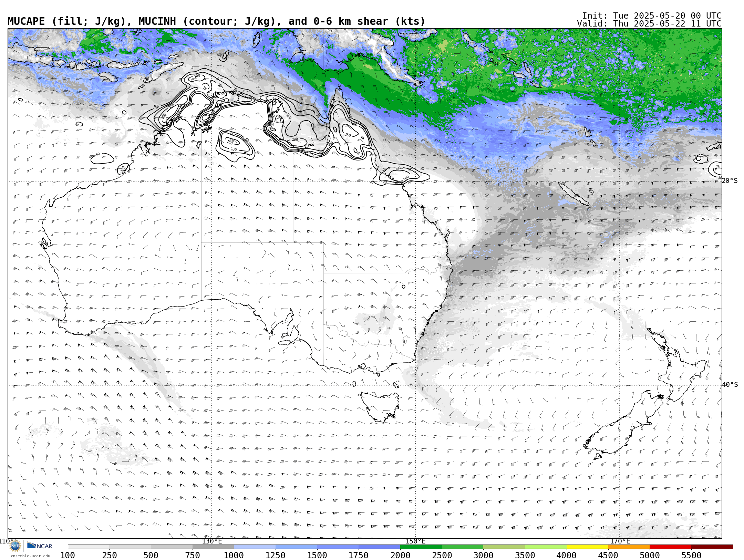Click the colorbar tick label '1250'
The image size is (744, 560).
pyautogui.click(x=276, y=556)
